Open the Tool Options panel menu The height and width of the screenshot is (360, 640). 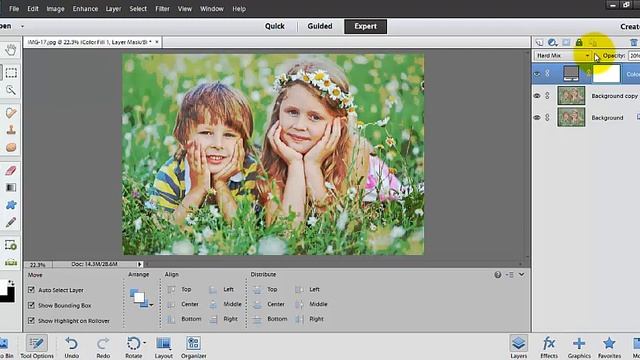510,275
